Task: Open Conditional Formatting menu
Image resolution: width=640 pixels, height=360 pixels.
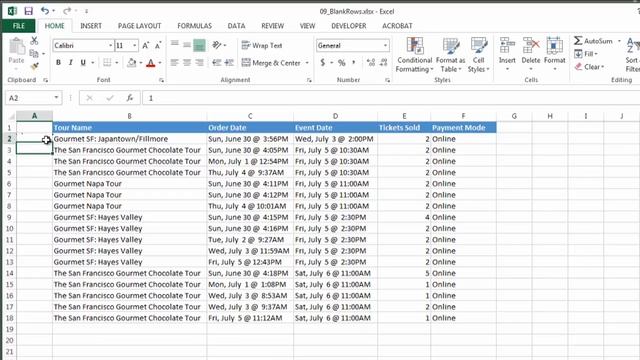Action: (x=414, y=55)
